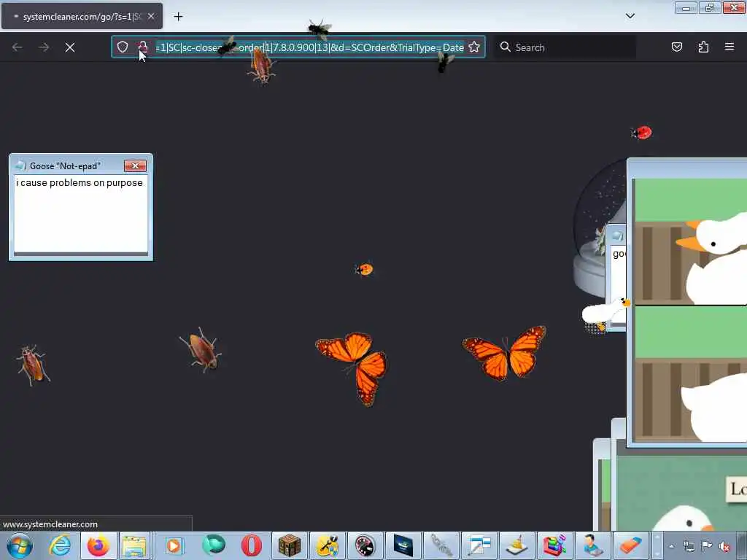Open the tracking protection shield icon
This screenshot has height=560, width=747.
(123, 47)
